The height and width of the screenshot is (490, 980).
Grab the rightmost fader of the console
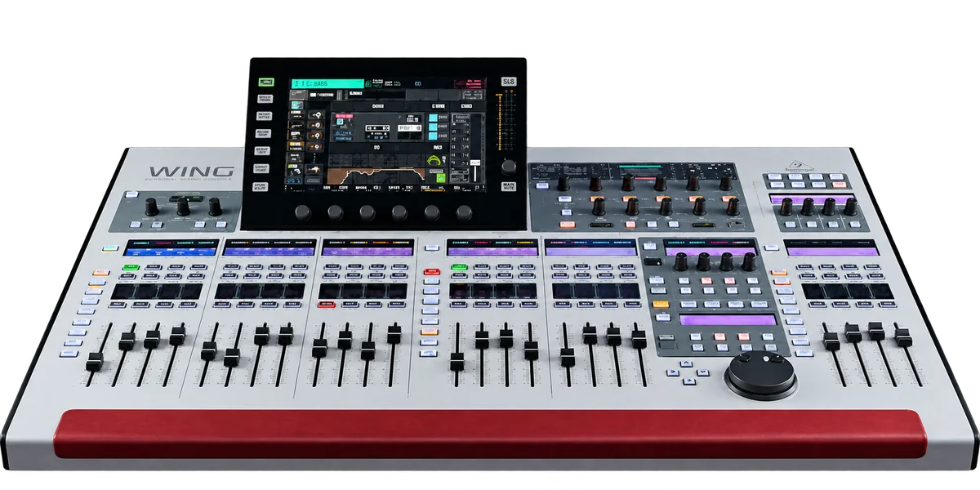point(904,338)
